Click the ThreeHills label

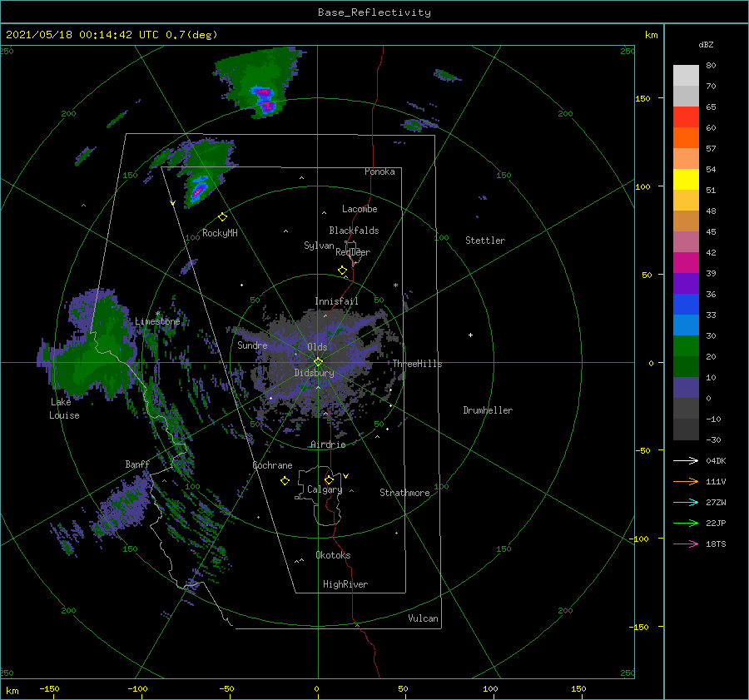click(x=418, y=364)
